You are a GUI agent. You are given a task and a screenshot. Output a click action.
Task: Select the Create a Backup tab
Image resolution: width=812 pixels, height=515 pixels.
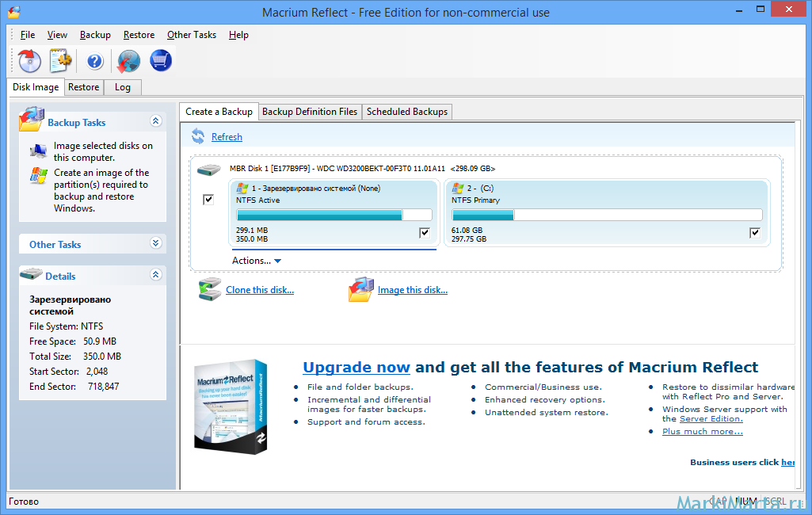[219, 112]
